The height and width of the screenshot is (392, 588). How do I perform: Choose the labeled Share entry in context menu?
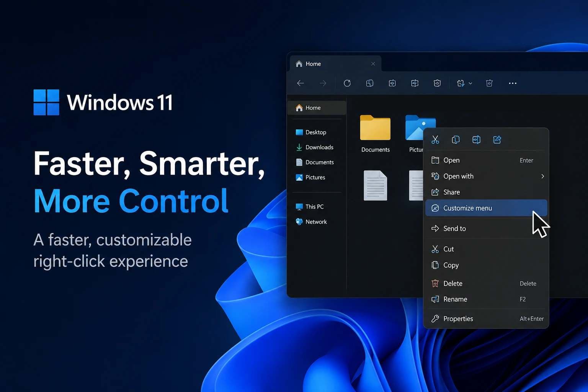pos(486,192)
